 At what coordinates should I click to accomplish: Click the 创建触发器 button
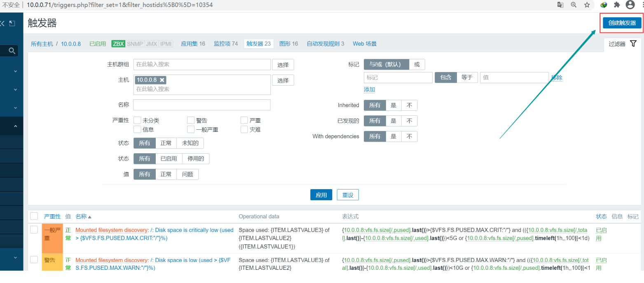[622, 23]
